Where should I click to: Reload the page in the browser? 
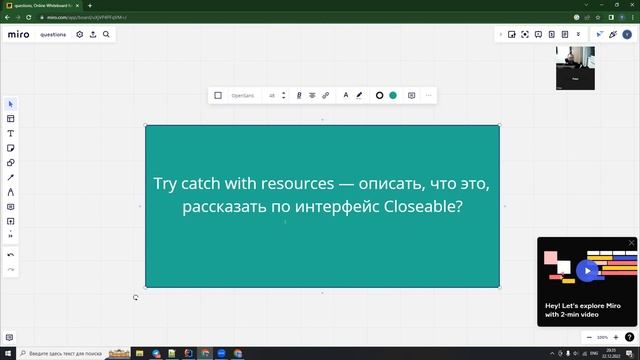point(29,18)
